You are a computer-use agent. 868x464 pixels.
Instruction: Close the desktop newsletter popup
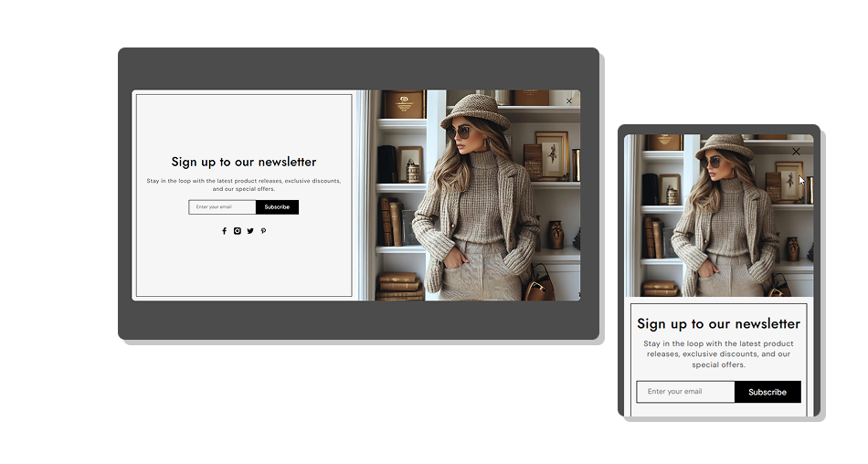coord(569,100)
